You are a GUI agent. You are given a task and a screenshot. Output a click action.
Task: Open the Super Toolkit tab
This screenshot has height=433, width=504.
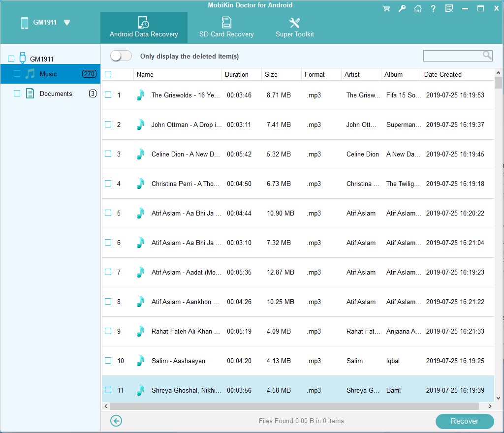click(x=294, y=28)
